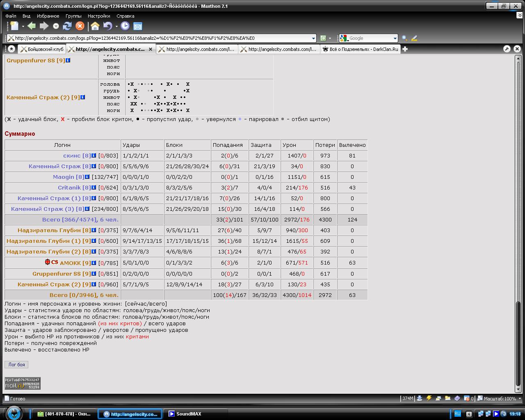
Task: Expand the search box dropdown arrow
Action: point(395,39)
